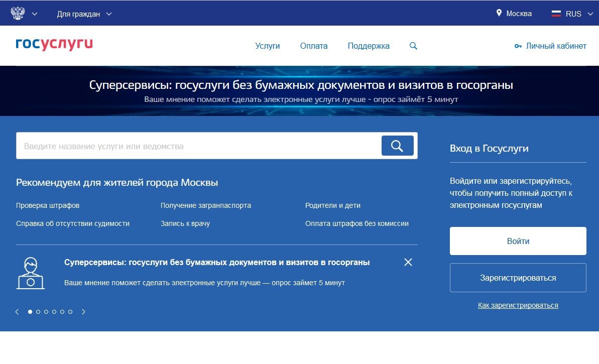The image size is (599, 364).
Task: Open the 'Услуги' menu item
Action: coord(268,46)
